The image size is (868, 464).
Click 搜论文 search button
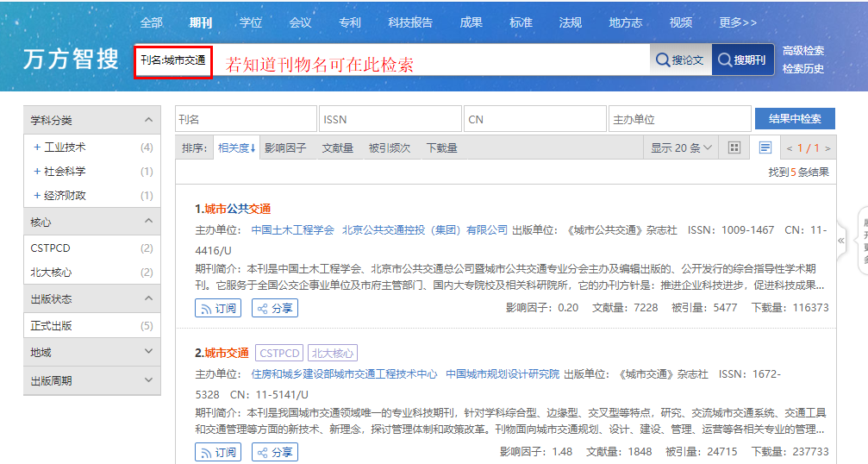tap(680, 60)
